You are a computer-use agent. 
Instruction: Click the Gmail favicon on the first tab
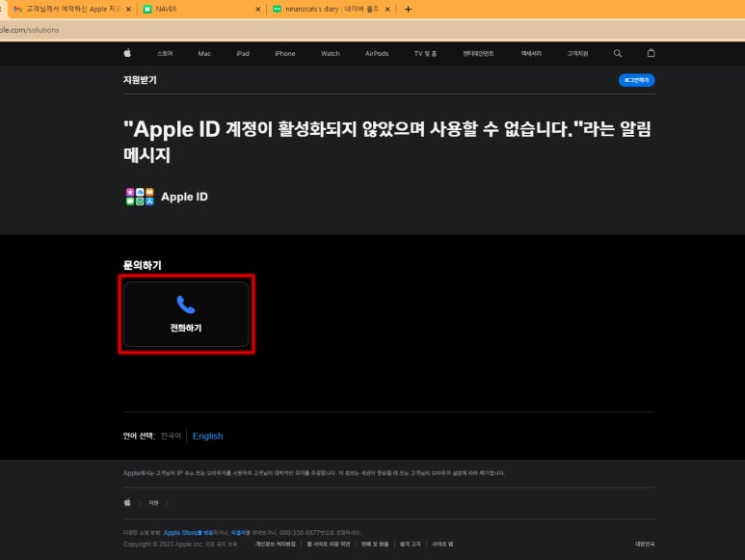point(17,9)
